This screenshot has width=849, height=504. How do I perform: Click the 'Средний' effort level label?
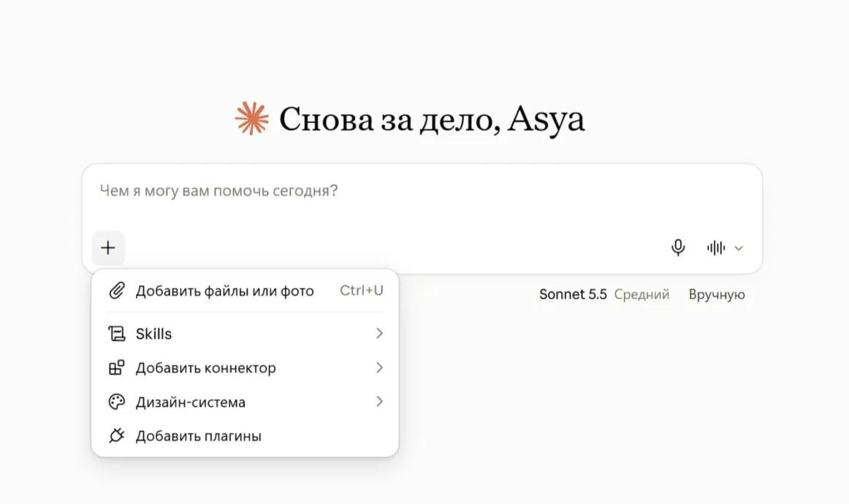point(641,294)
